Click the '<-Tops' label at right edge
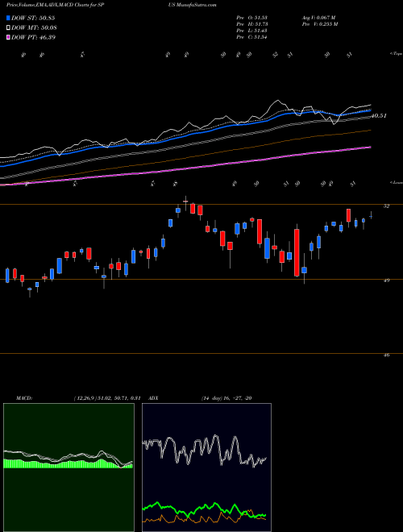The width and height of the screenshot is (403, 532). 396,53
